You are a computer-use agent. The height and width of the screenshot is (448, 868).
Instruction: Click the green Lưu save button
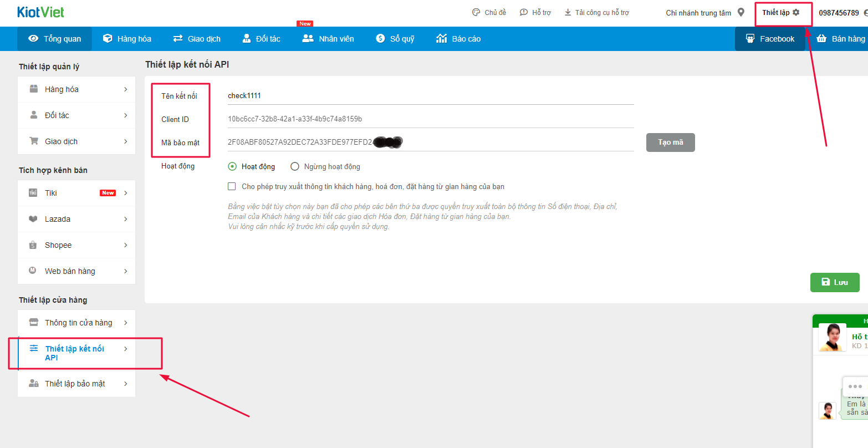[834, 282]
